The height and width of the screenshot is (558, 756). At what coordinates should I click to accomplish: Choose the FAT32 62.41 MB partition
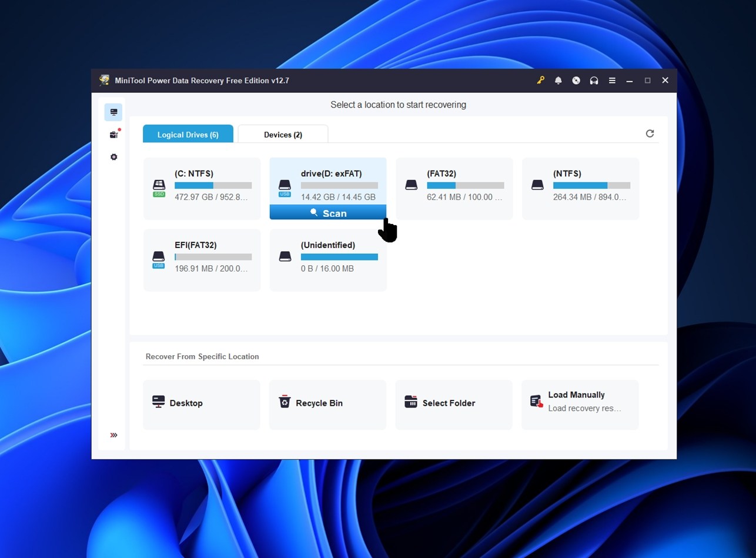(x=454, y=189)
